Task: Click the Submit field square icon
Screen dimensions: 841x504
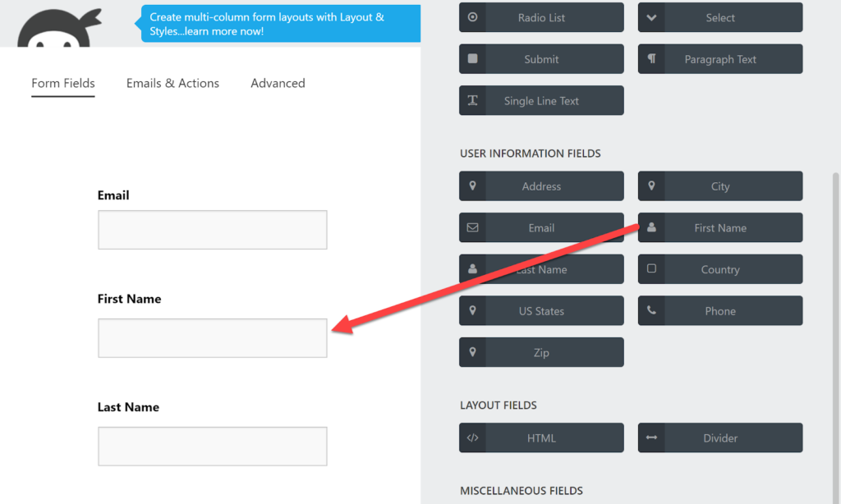Action: pos(472,58)
